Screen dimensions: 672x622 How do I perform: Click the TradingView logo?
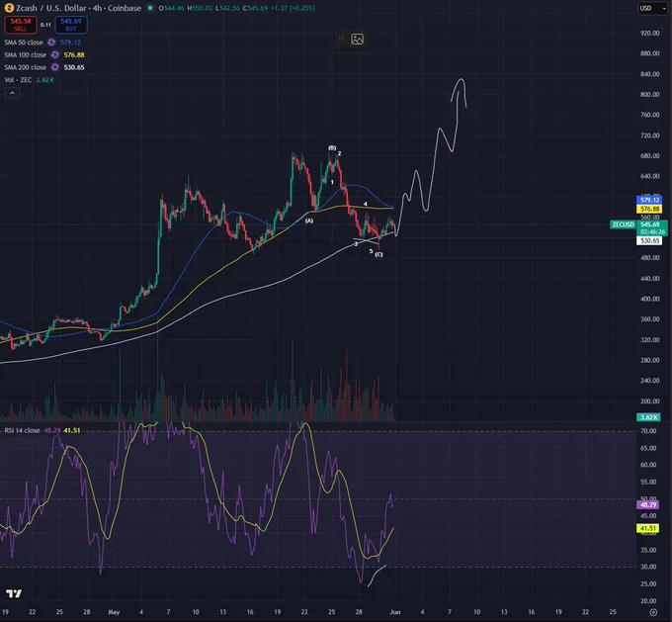(x=14, y=593)
